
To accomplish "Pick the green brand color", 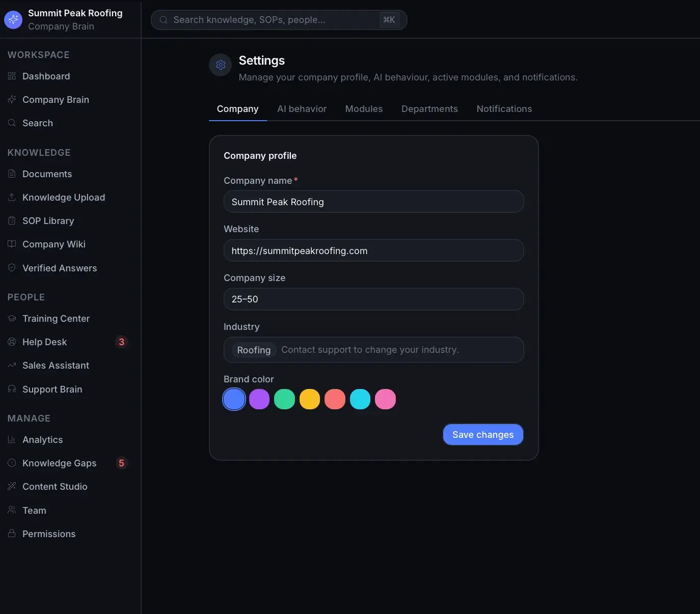I will [284, 399].
